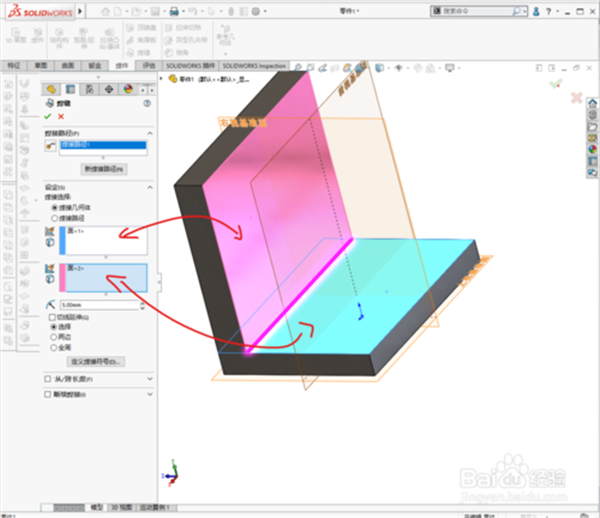600x518 pixels.
Task: Open the ConfigurationManager tab icon
Action: pos(90,90)
